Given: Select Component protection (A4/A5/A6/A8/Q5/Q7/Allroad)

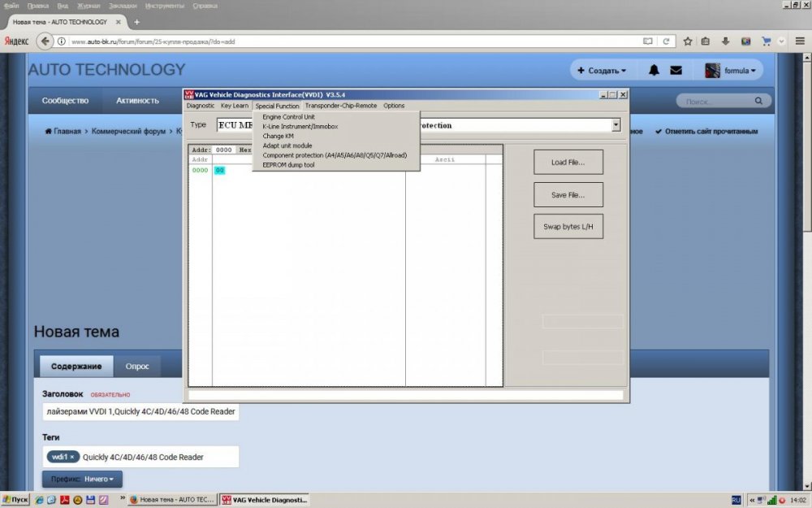Looking at the screenshot, I should (x=335, y=155).
